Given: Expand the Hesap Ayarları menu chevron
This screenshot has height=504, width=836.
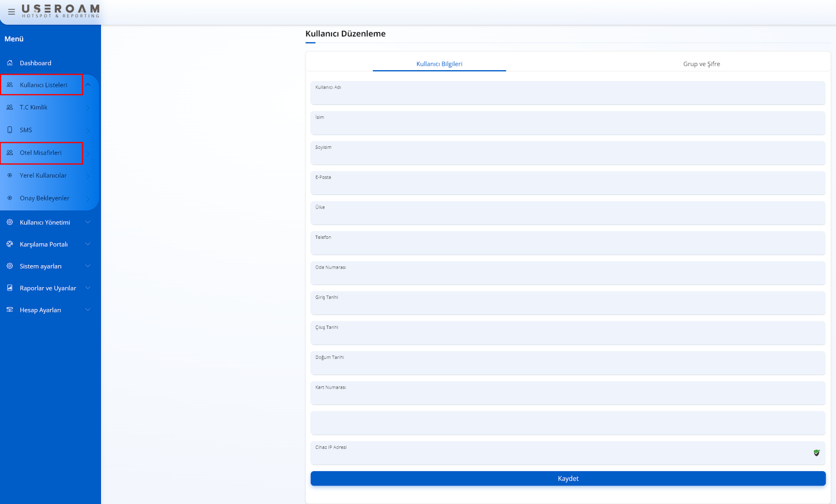Looking at the screenshot, I should (x=88, y=310).
